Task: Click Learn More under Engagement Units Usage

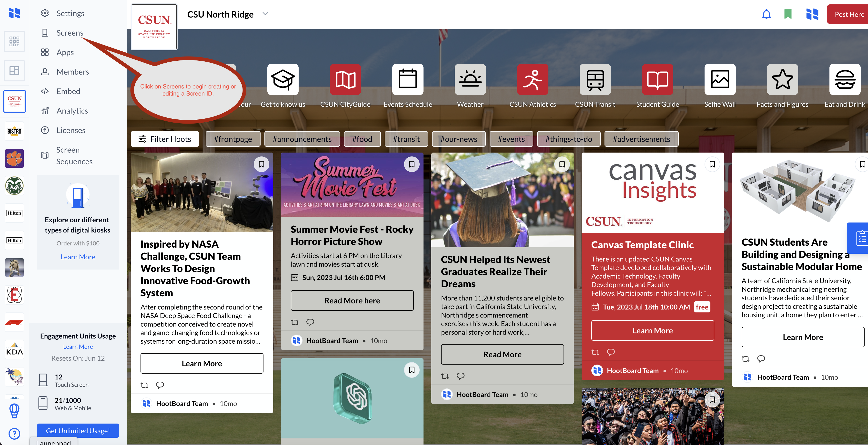Action: (x=78, y=346)
